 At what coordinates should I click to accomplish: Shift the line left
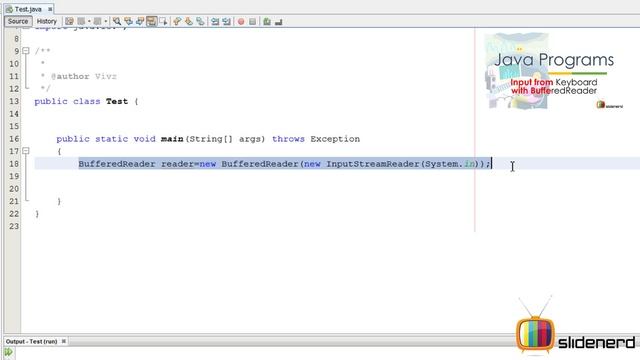(x=215, y=21)
